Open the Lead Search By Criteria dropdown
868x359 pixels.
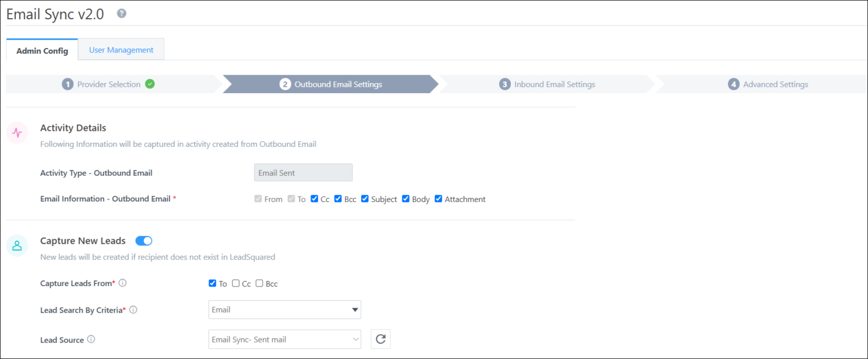point(284,309)
